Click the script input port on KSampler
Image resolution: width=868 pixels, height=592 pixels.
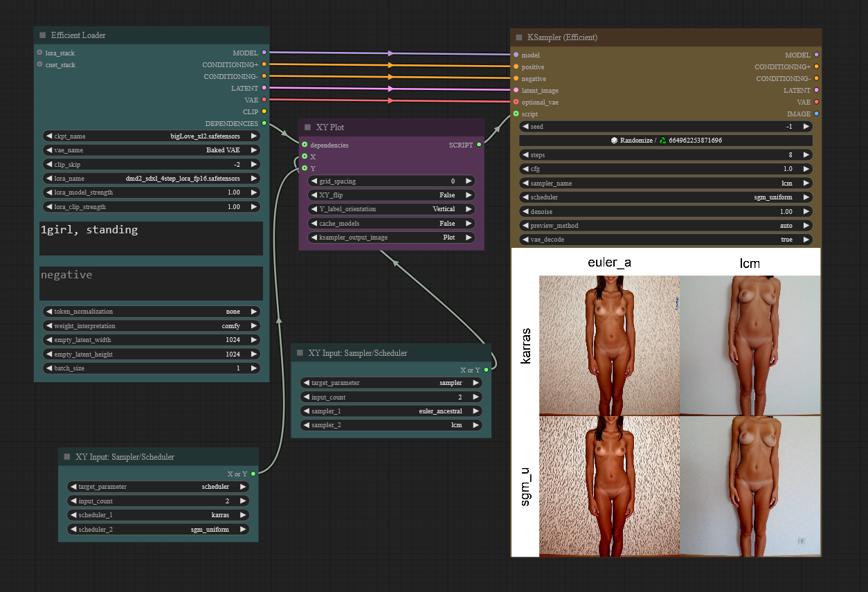(516, 114)
